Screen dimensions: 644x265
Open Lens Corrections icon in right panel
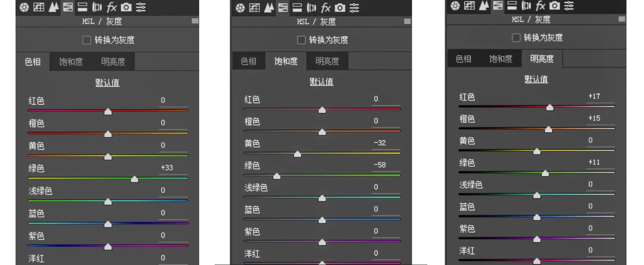point(526,5)
